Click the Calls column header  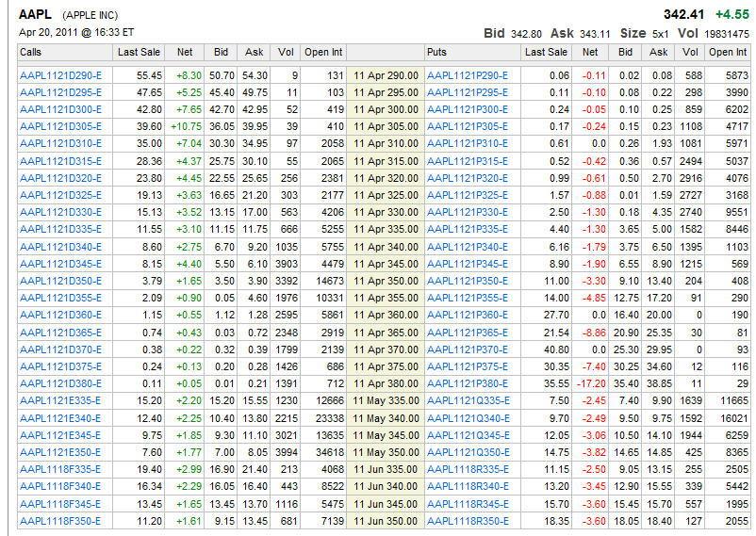(x=31, y=52)
